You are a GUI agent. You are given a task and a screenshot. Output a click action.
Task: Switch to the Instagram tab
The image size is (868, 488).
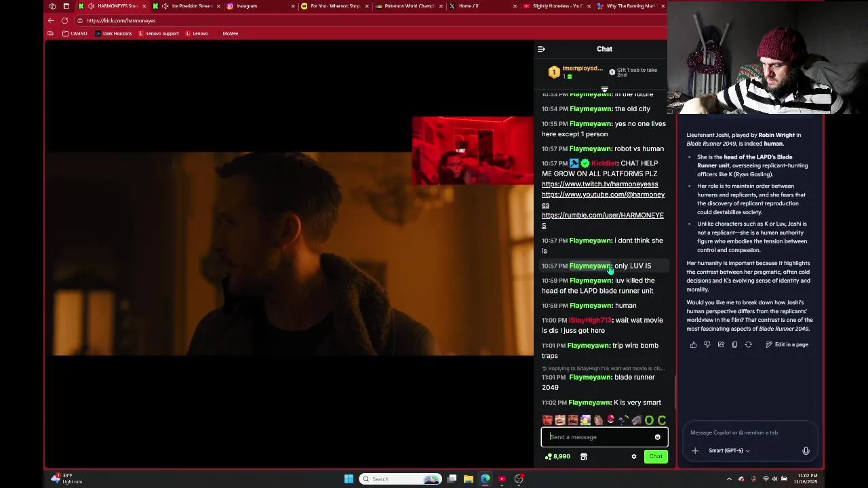pos(260,6)
